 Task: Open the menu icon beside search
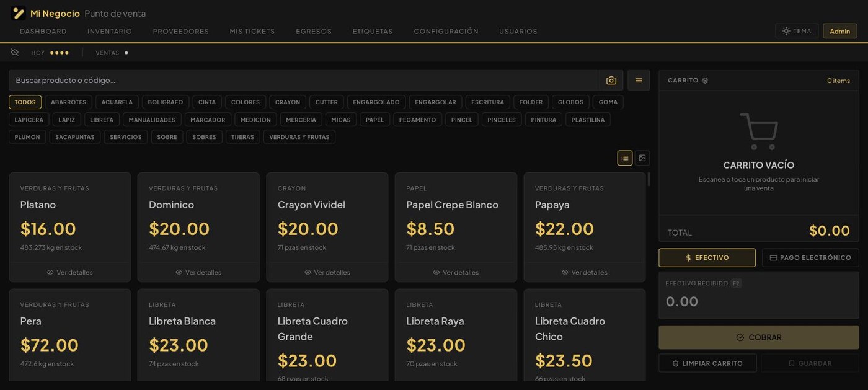639,81
